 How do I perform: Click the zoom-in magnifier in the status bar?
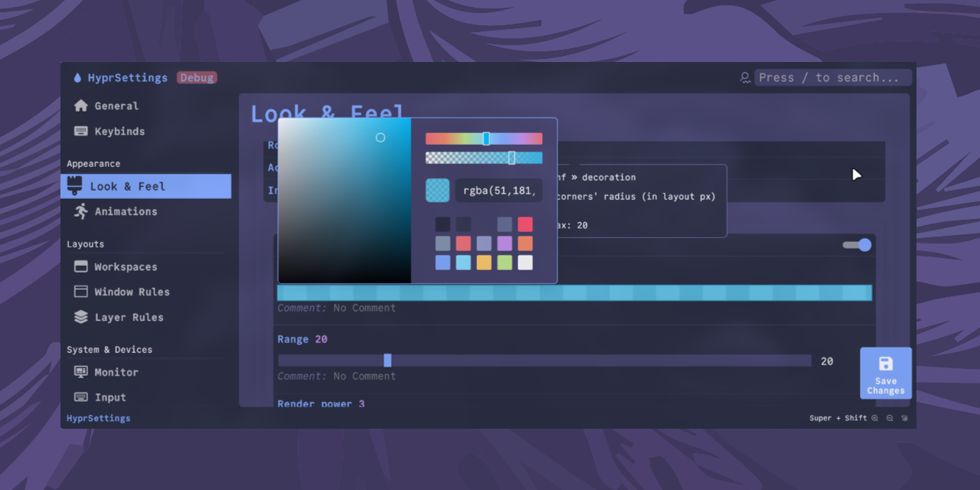[874, 418]
